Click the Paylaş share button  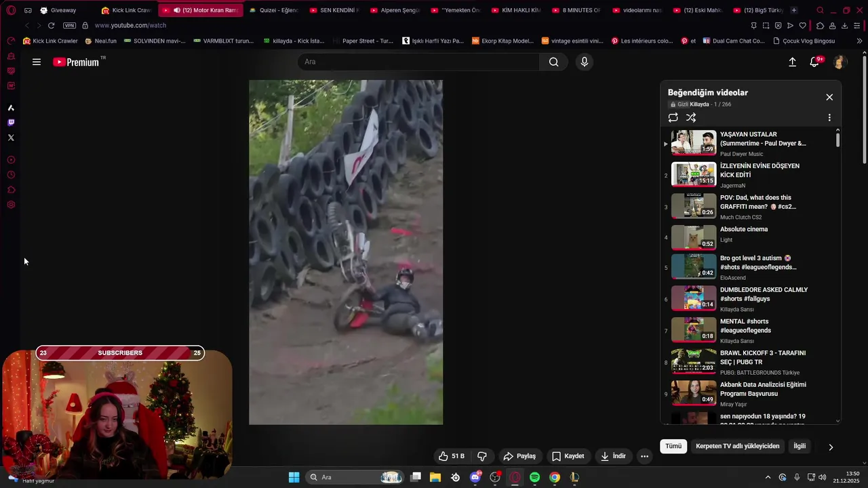click(519, 456)
